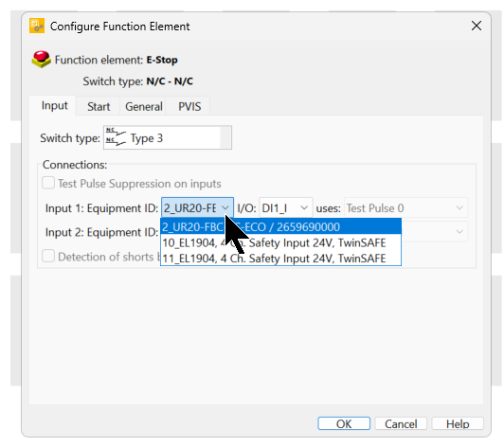Screen dimensions: 504x447
Task: Switch to the General tab
Action: [144, 106]
